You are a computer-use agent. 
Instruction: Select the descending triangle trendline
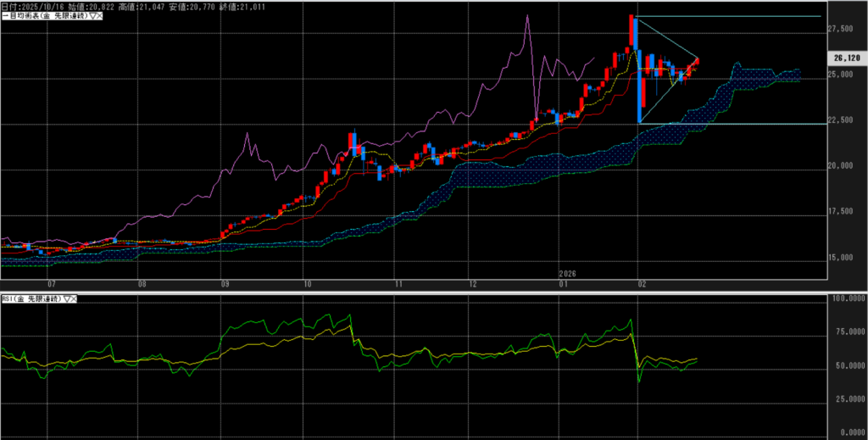(667, 38)
